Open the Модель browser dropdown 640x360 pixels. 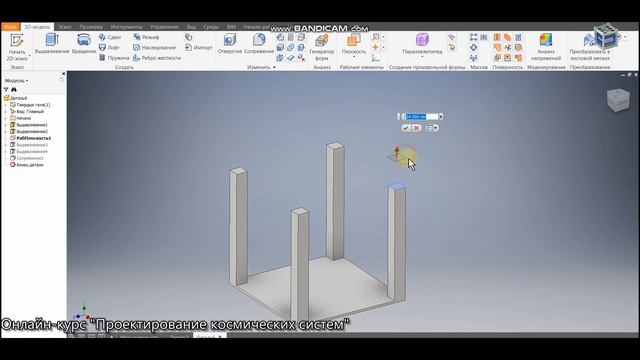coord(17,81)
